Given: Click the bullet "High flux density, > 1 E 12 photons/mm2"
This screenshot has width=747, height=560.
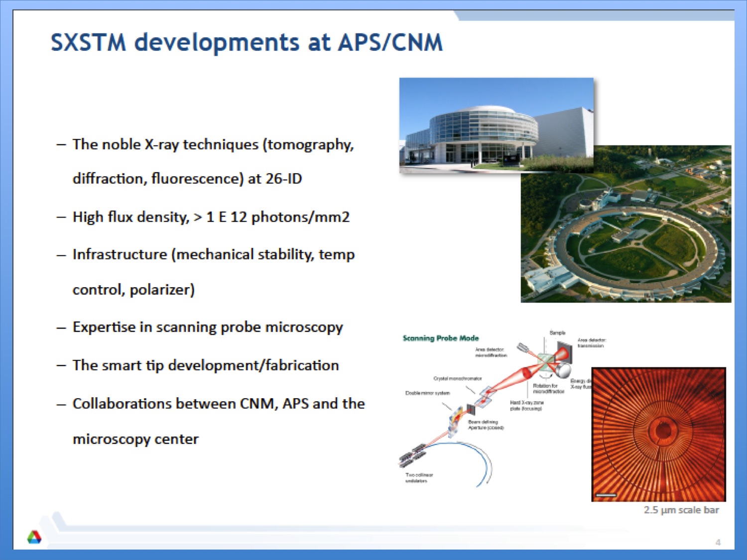Looking at the screenshot, I should pyautogui.click(x=211, y=217).
